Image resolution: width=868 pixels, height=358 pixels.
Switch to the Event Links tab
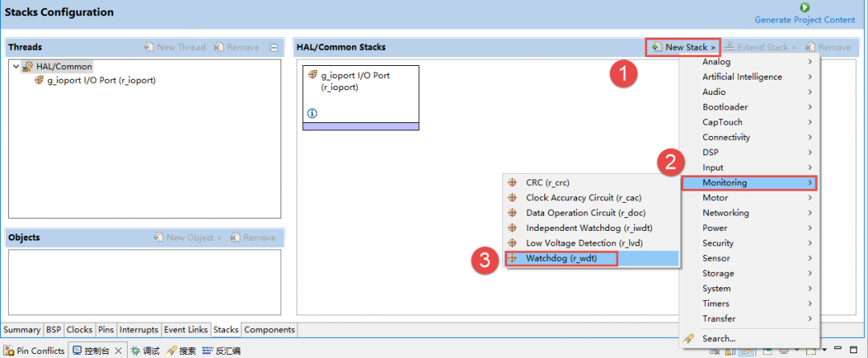(186, 330)
